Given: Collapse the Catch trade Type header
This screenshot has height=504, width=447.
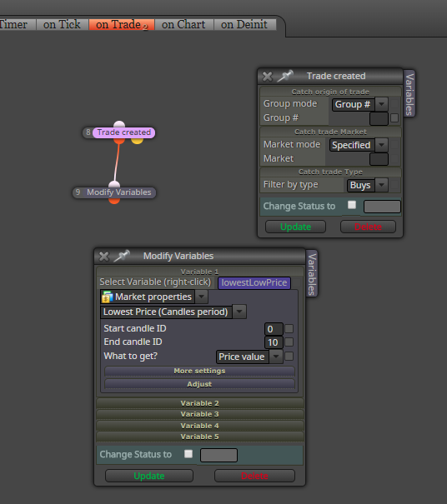Looking at the screenshot, I should (330, 172).
